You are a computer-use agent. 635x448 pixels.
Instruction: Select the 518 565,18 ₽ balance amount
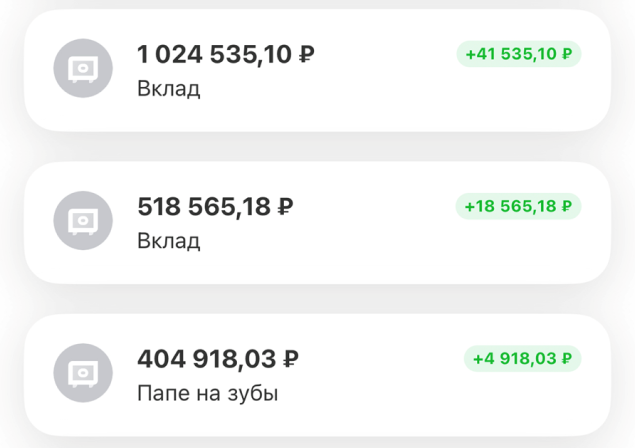pyautogui.click(x=215, y=207)
